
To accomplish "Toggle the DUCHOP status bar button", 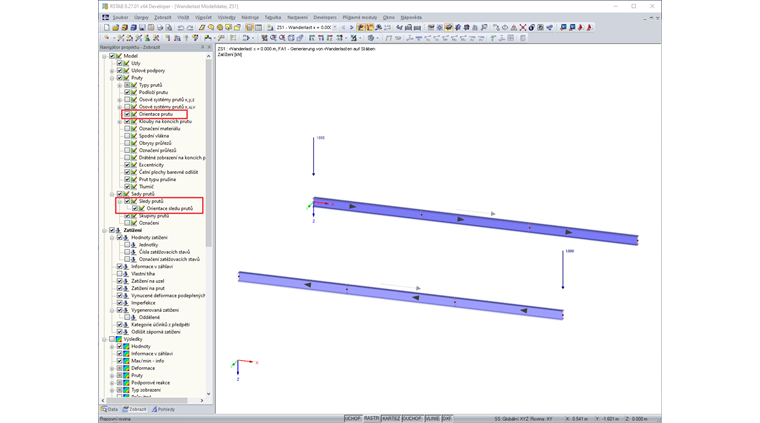I will point(412,419).
